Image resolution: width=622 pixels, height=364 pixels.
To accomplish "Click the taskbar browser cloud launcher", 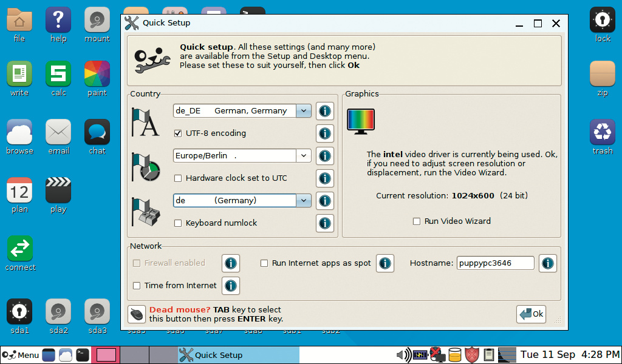I will coord(66,356).
